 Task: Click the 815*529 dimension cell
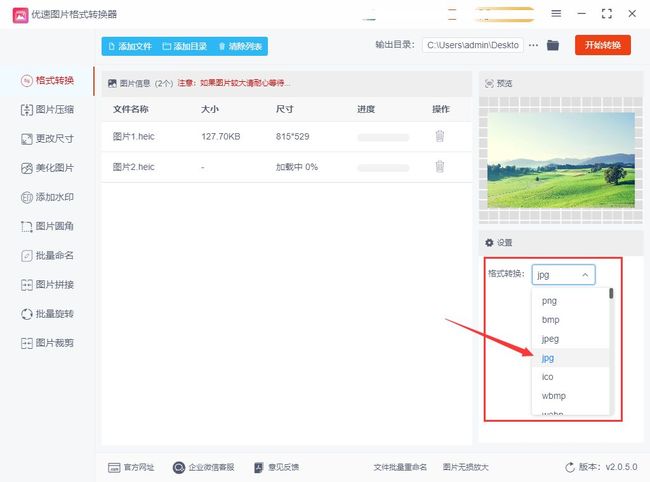click(x=292, y=136)
